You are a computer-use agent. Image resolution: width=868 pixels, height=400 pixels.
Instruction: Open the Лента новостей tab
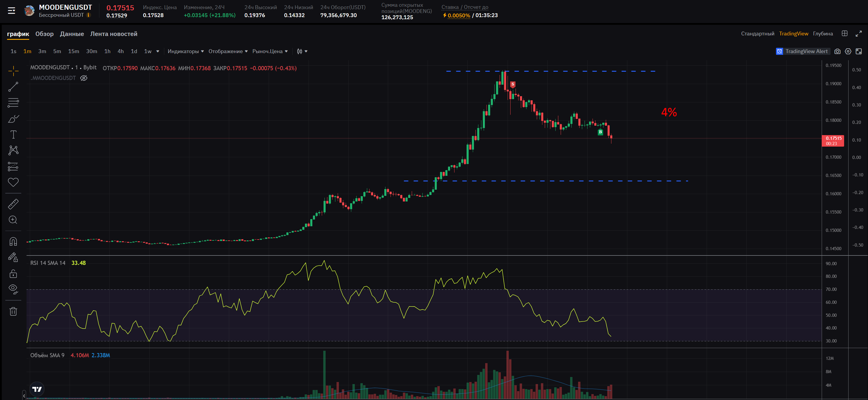tap(114, 34)
